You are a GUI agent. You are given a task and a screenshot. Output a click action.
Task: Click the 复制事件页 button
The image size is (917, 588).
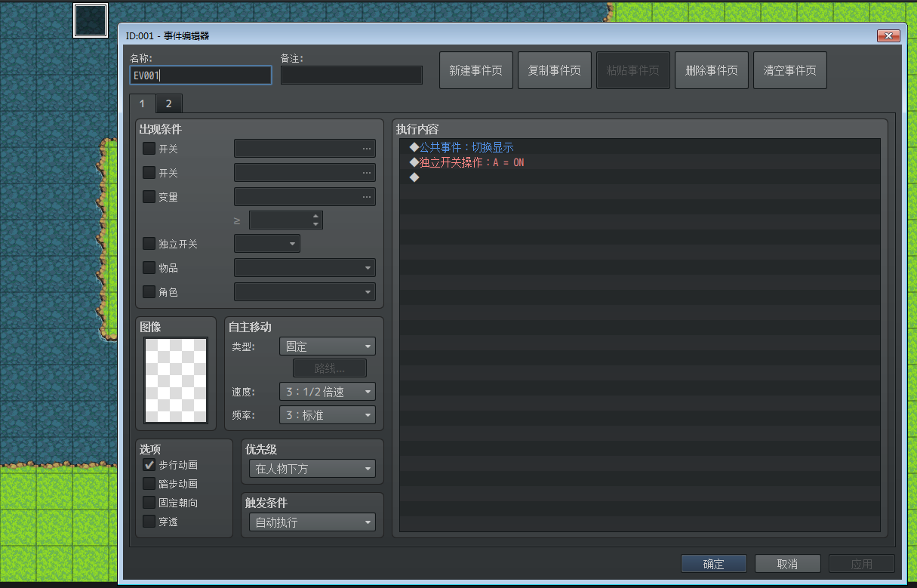(x=555, y=70)
